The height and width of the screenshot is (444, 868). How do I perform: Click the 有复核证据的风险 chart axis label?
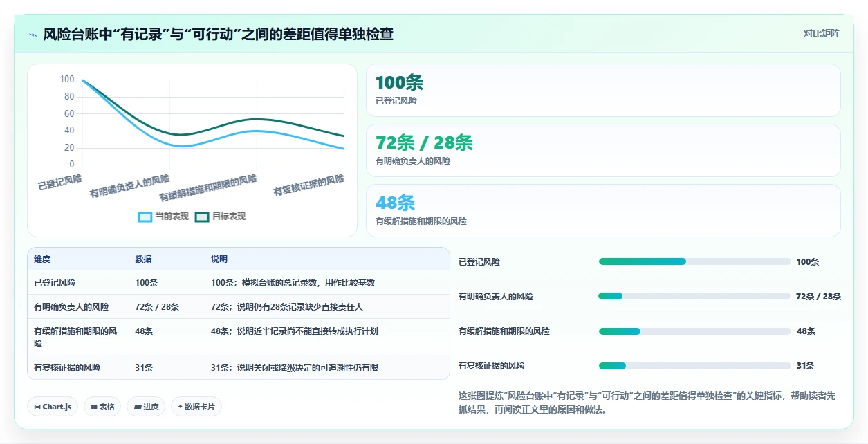[309, 185]
